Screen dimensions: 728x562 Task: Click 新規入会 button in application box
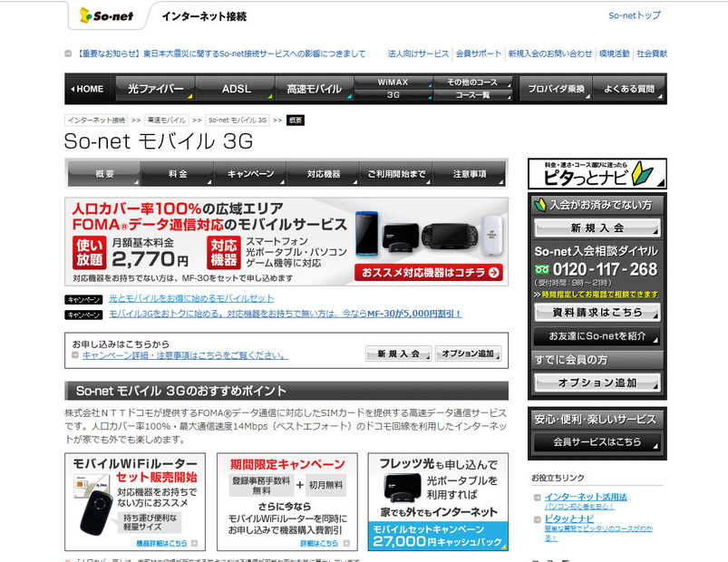click(x=398, y=354)
